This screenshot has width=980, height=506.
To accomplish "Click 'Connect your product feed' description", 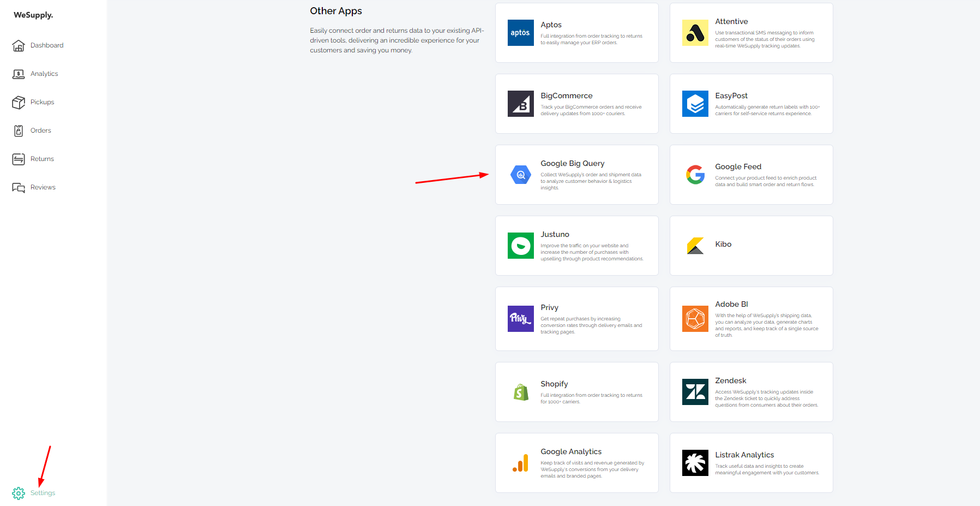I will click(x=766, y=181).
